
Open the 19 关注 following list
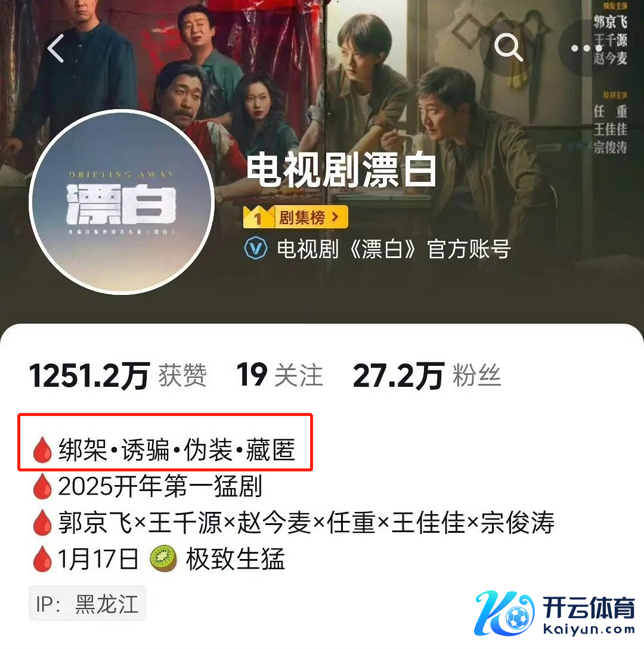point(280,375)
